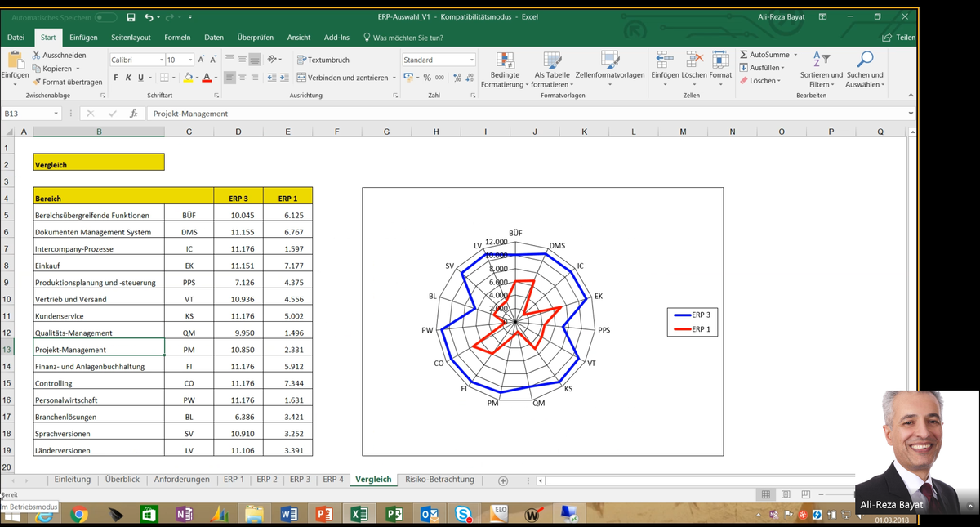Image resolution: width=980 pixels, height=527 pixels.
Task: Click into the formula bar field
Action: 527,114
